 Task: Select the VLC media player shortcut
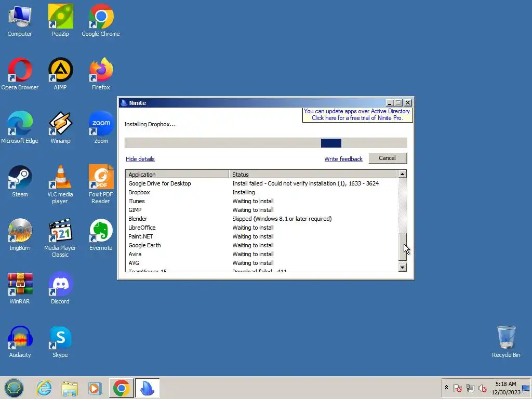point(60,184)
